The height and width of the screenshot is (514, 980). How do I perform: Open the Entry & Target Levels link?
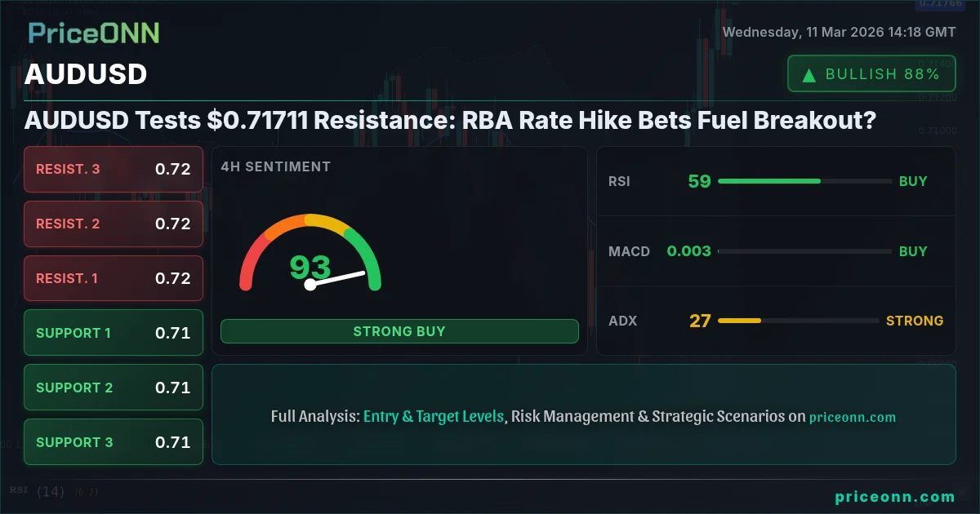(434, 416)
